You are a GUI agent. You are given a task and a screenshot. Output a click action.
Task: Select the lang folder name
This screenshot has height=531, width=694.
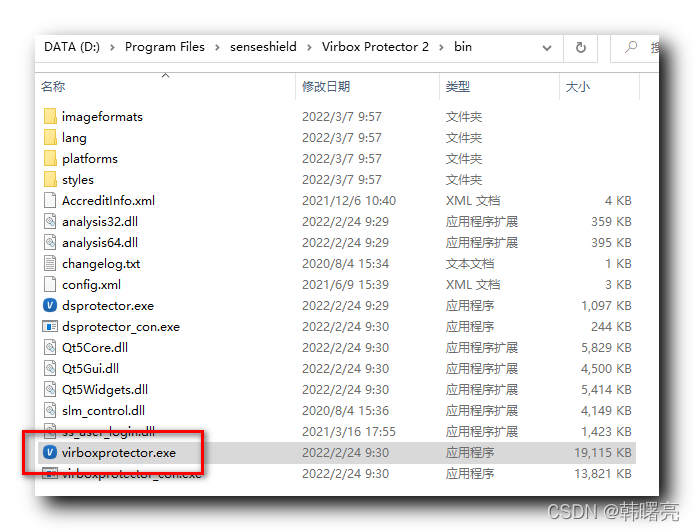pyautogui.click(x=74, y=138)
